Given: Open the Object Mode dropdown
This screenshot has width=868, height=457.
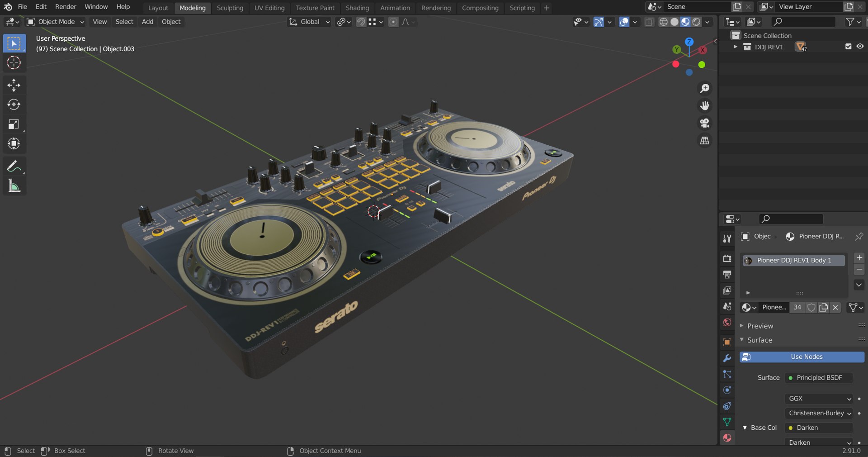Looking at the screenshot, I should pyautogui.click(x=56, y=22).
